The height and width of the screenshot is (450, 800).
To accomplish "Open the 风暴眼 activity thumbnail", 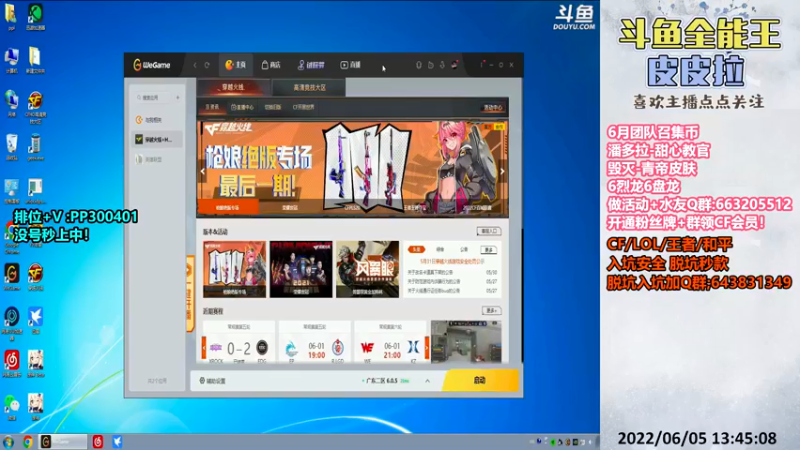I will tap(367, 269).
